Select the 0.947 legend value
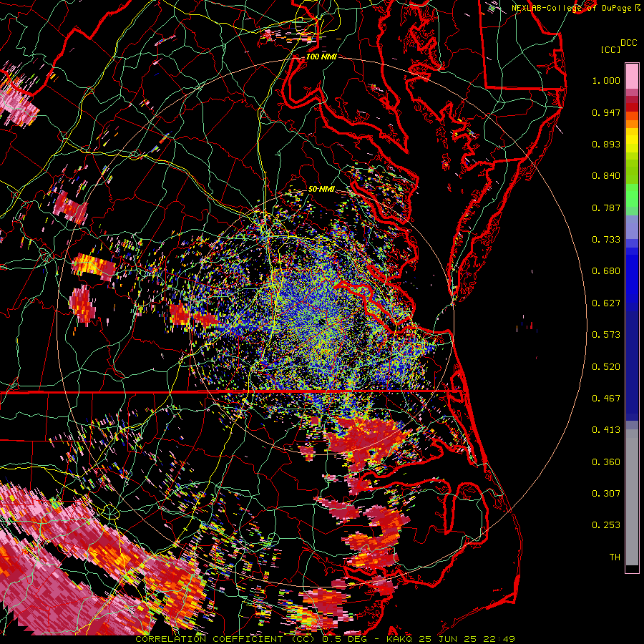The image size is (644, 644). [606, 112]
